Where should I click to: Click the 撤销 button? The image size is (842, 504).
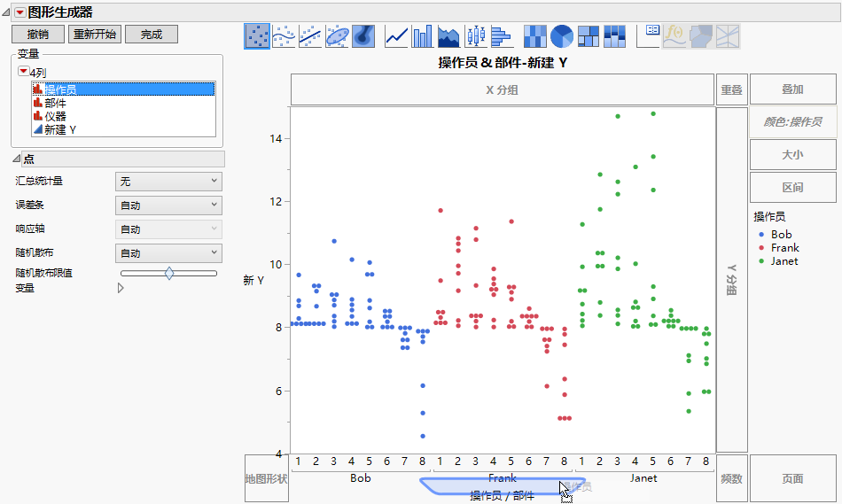38,35
